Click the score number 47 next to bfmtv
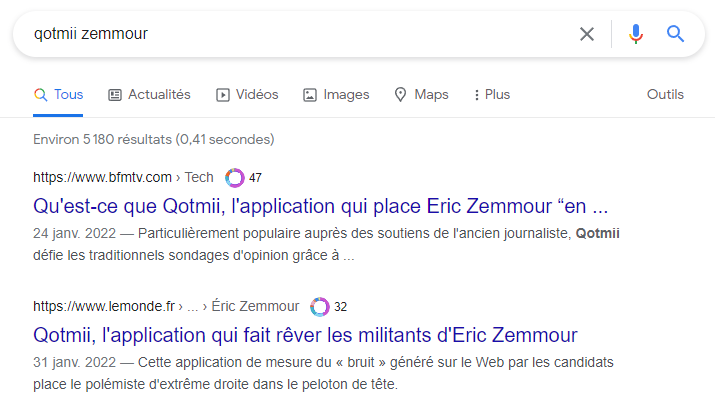Viewport: 715px width, 415px height. coord(256,178)
